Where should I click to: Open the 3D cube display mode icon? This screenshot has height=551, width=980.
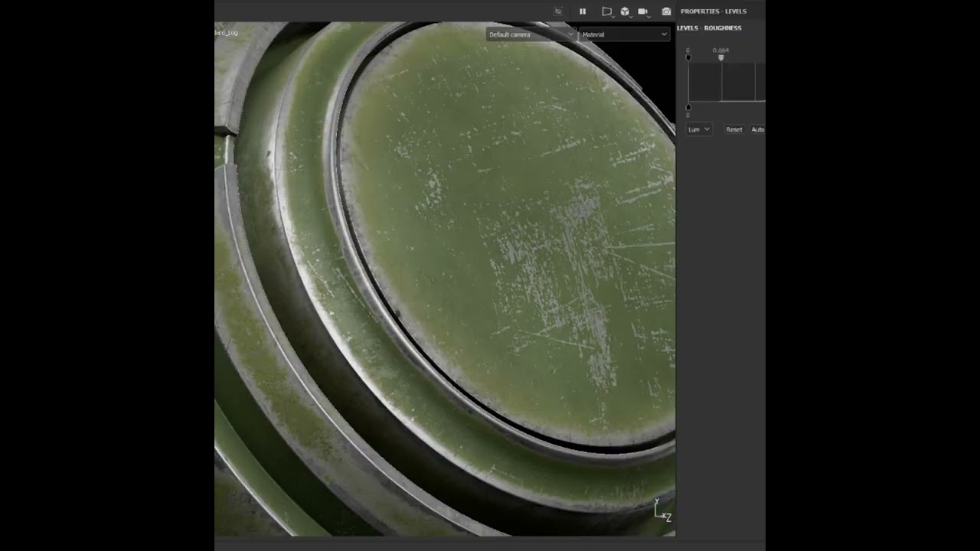[625, 11]
